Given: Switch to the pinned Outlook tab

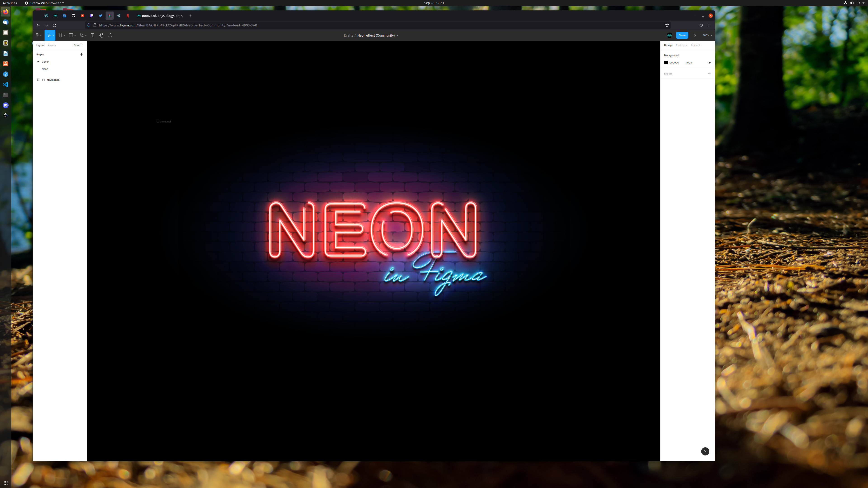Looking at the screenshot, I should pyautogui.click(x=64, y=16).
